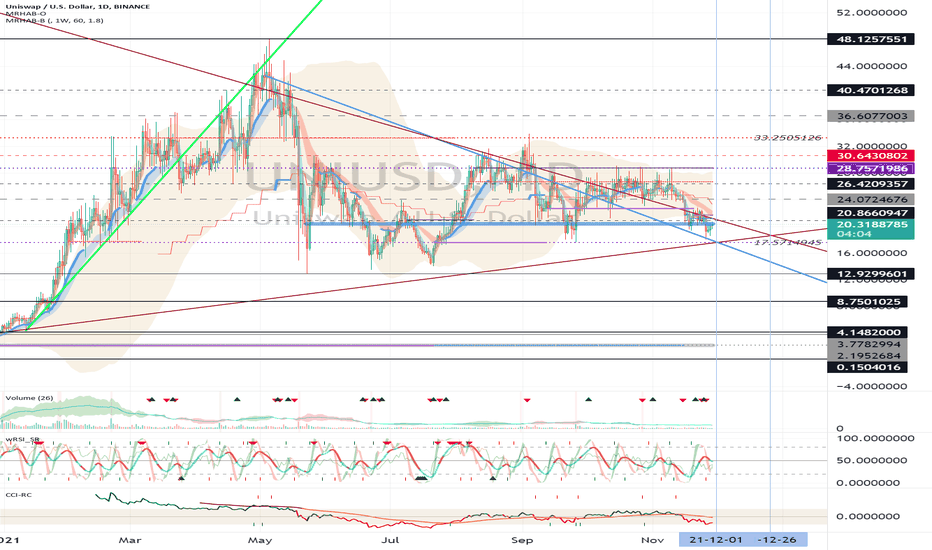Click the red 30.6430802 price label
Viewport: 932px width, 550px height.
click(871, 156)
